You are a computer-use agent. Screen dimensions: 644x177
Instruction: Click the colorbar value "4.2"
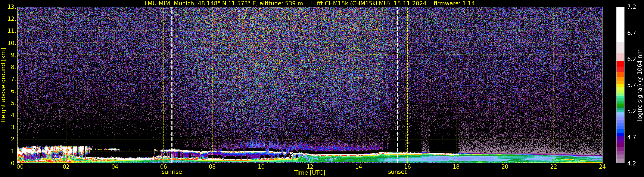click(x=632, y=163)
